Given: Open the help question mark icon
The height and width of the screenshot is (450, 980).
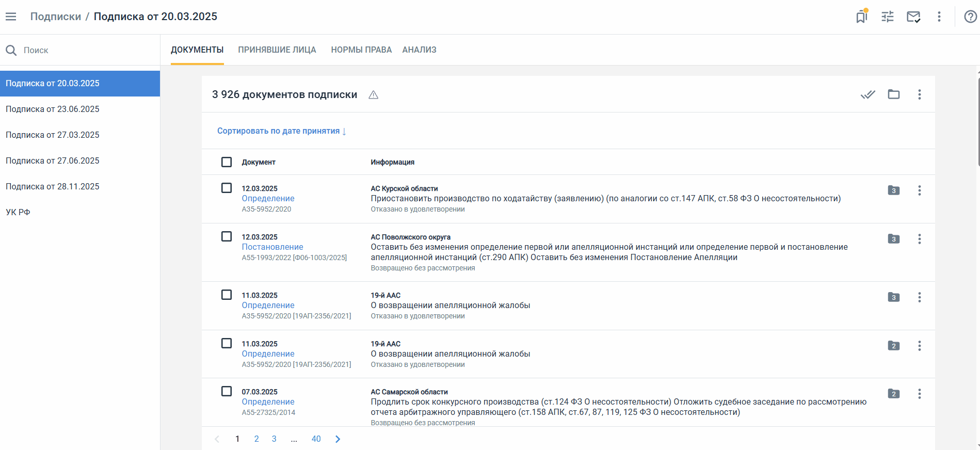Looking at the screenshot, I should tap(970, 17).
